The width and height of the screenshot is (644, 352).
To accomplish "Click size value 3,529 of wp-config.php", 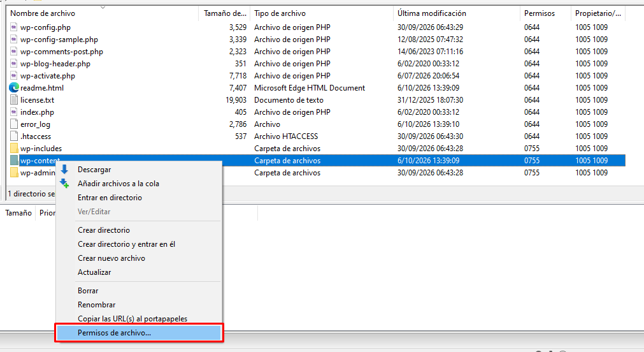I will coord(238,27).
